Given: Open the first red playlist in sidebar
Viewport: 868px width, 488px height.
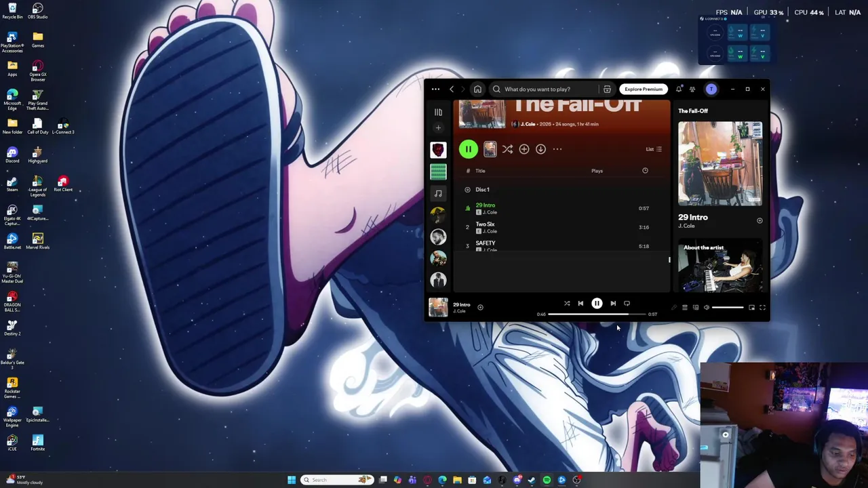Looking at the screenshot, I should point(438,150).
